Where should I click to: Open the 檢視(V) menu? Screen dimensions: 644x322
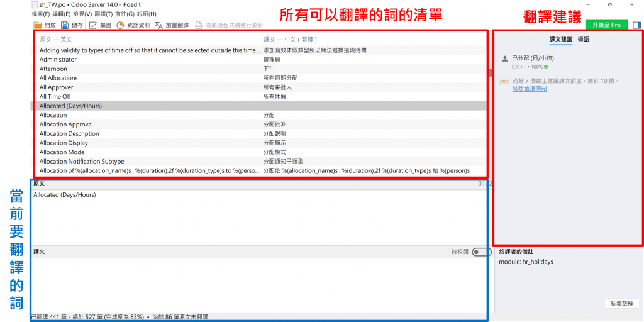(82, 14)
